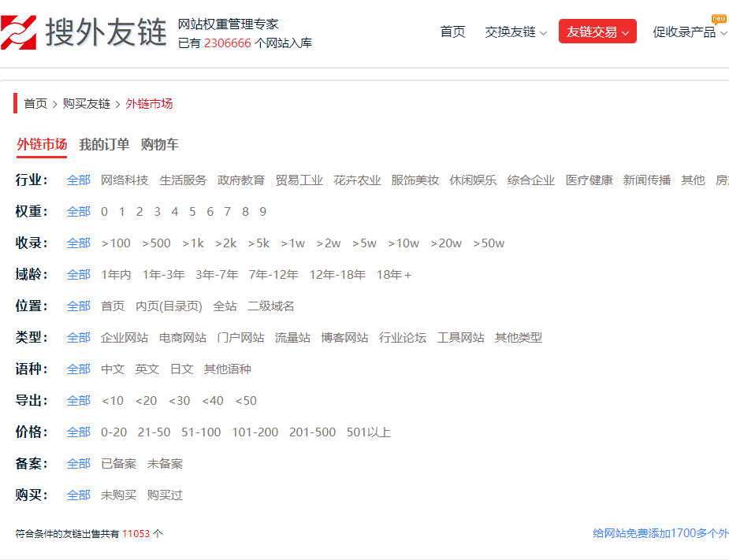Image resolution: width=729 pixels, height=560 pixels.
Task: Filter price by 0-20
Action: pyautogui.click(x=114, y=432)
